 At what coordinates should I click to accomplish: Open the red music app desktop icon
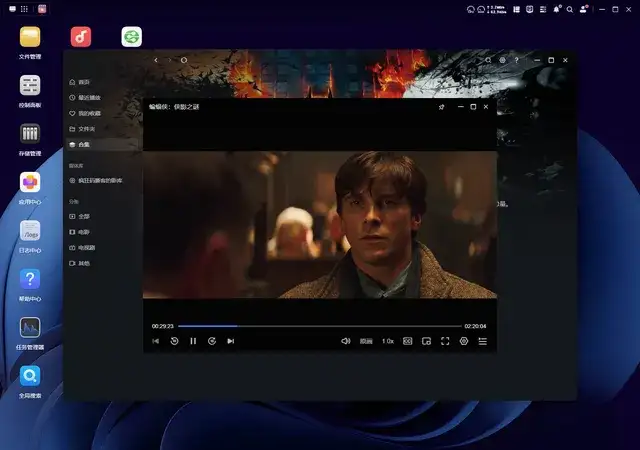81,37
